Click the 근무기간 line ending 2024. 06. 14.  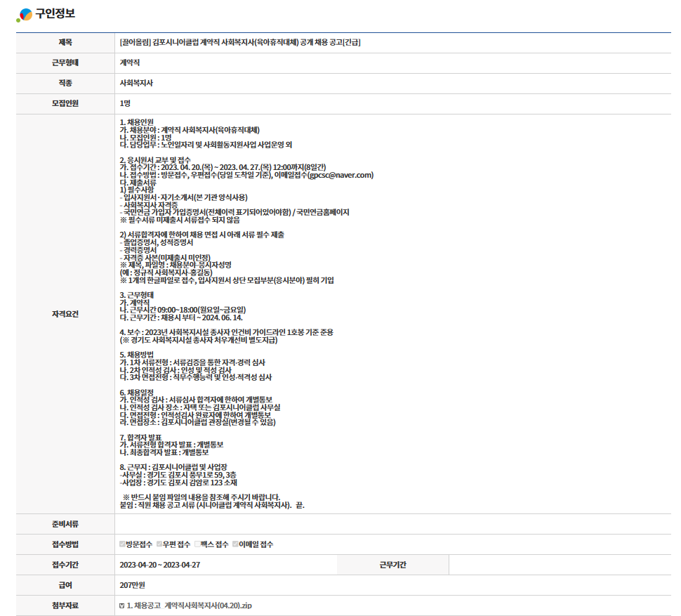click(180, 317)
